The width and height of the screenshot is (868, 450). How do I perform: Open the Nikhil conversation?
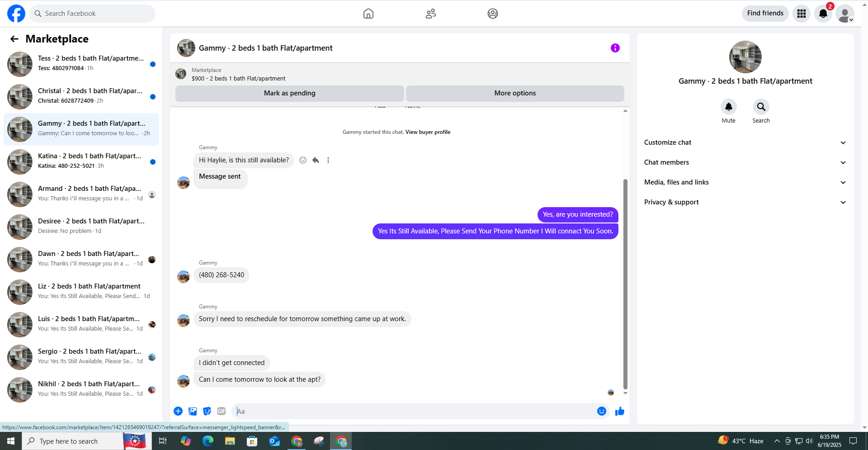[x=81, y=390]
